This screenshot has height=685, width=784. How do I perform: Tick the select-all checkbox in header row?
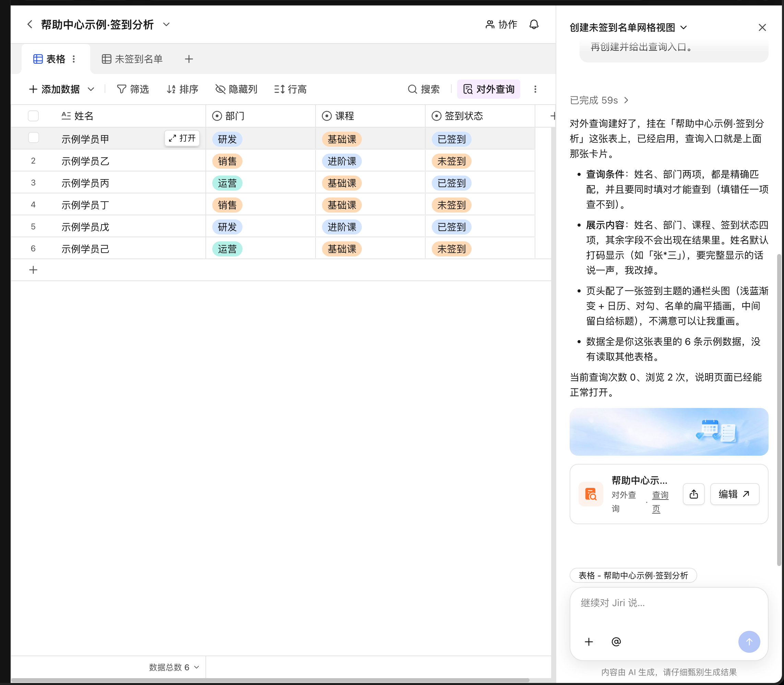33,116
